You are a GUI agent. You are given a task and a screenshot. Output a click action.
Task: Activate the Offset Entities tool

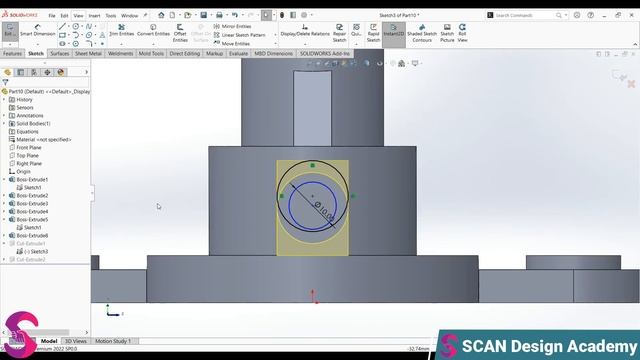pyautogui.click(x=180, y=33)
